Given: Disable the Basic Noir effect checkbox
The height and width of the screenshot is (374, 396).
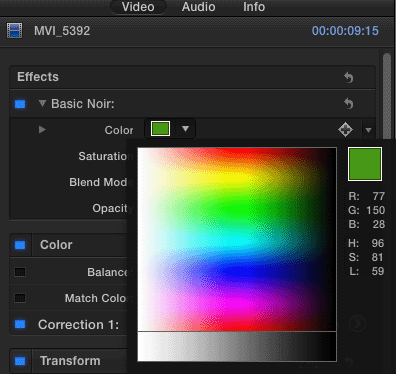Looking at the screenshot, I should 20,104.
